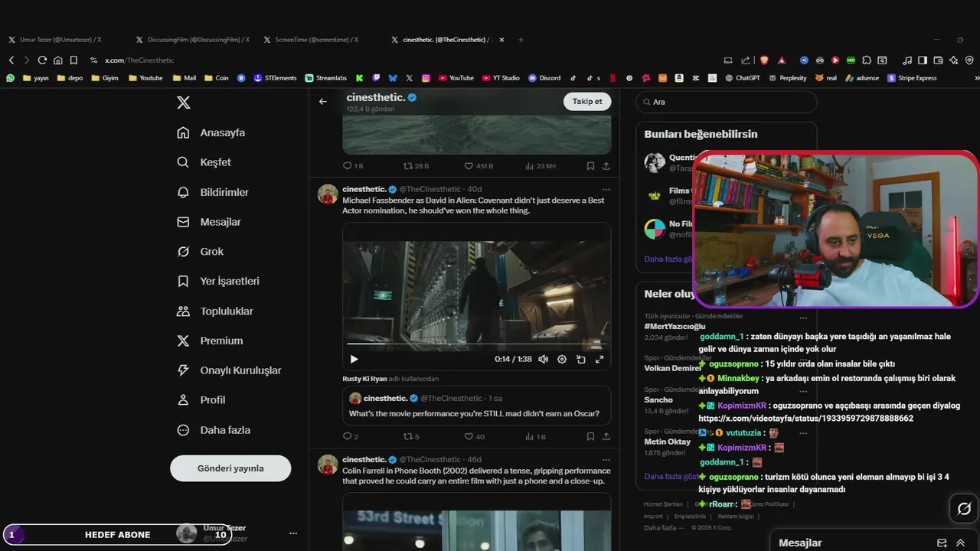This screenshot has width=980, height=551.
Task: Open quoted post about Oscar performance
Action: point(476,406)
